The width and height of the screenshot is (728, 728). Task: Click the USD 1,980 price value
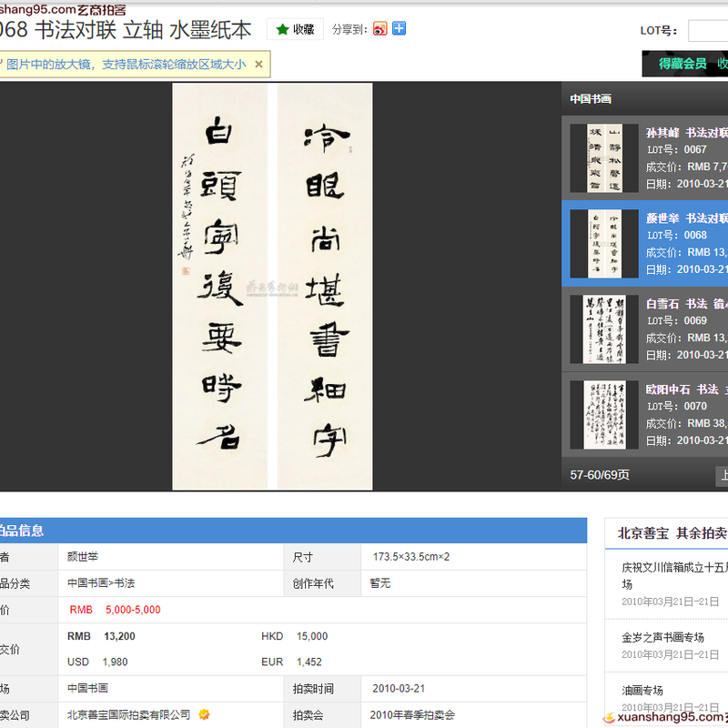click(x=97, y=662)
